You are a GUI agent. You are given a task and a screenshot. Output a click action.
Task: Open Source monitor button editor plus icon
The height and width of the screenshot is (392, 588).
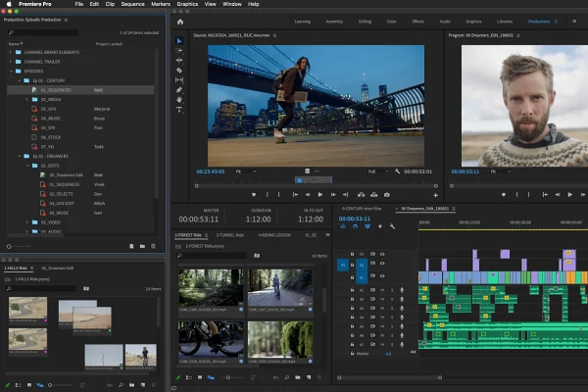coord(435,195)
